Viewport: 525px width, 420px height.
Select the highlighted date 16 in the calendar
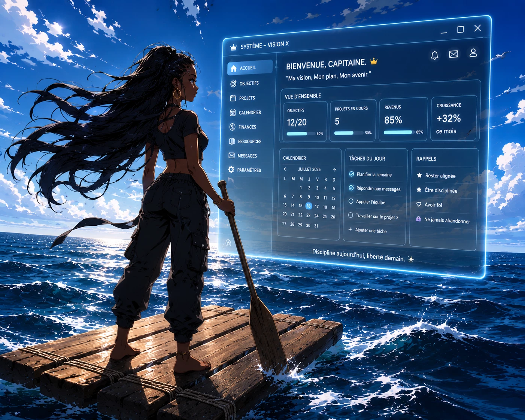[x=309, y=206]
